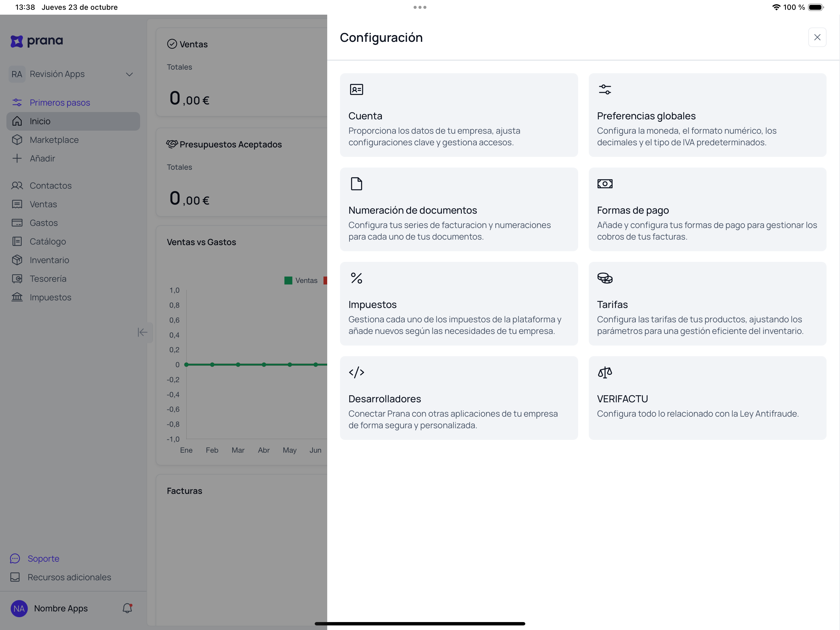The width and height of the screenshot is (840, 630).
Task: Click the Tesorería safe icon
Action: pos(17,279)
